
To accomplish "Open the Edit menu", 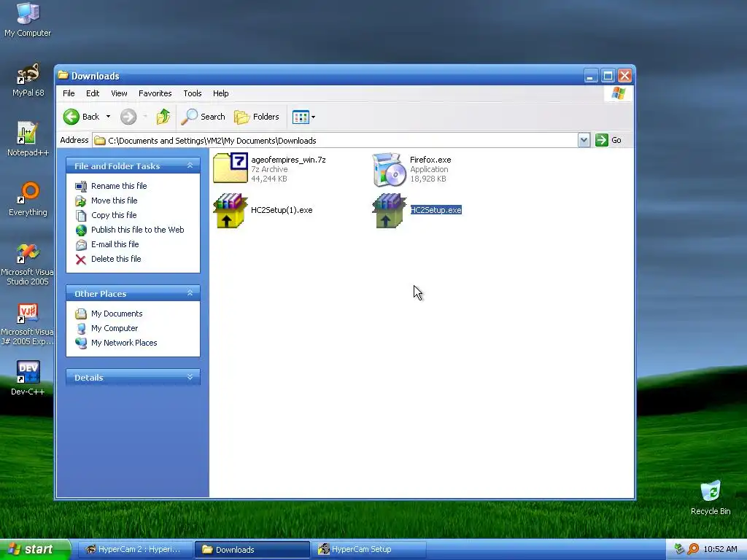I will (93, 93).
